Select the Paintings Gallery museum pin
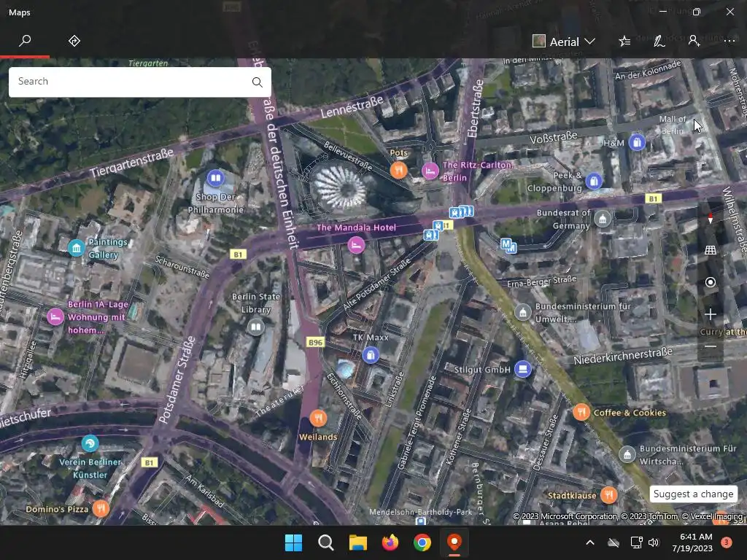Screen dimensions: 747x560 76,248
